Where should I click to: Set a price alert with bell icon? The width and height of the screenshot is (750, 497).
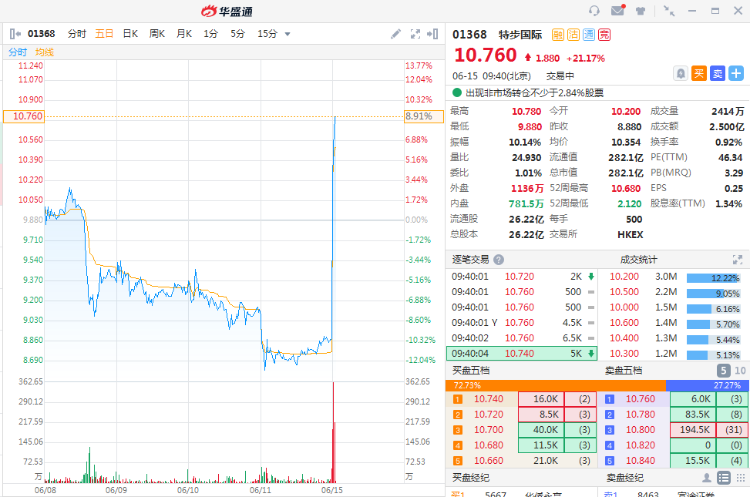[x=680, y=73]
